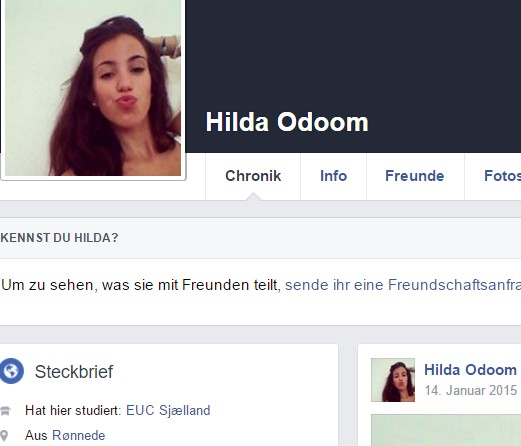521x446 pixels.
Task: Click the 'KENNST DU HILDA?' header
Action: pos(59,238)
